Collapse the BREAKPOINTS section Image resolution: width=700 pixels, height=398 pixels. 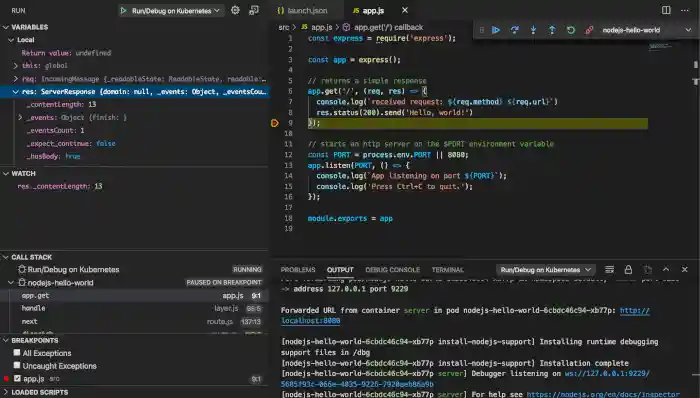pos(6,340)
